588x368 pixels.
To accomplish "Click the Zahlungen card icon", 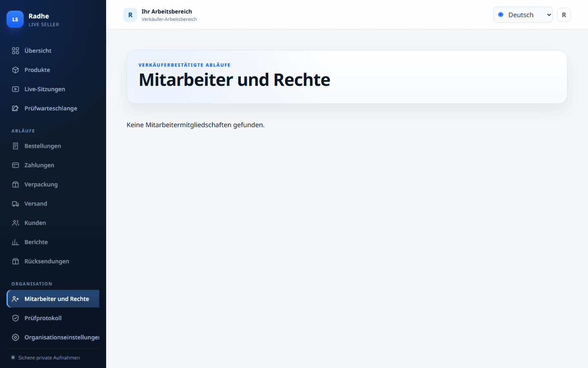I will click(x=16, y=165).
